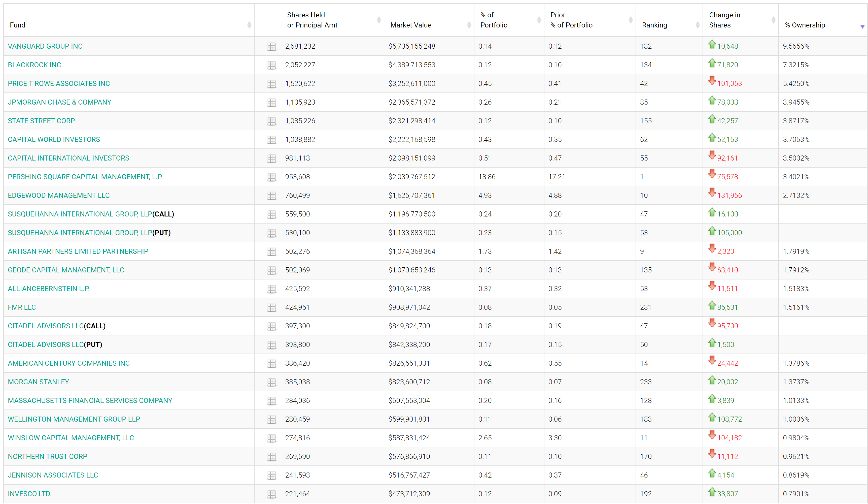Open GEODE CAPITAL MANAGEMENT, LLC link
This screenshot has width=868, height=504.
point(66,270)
